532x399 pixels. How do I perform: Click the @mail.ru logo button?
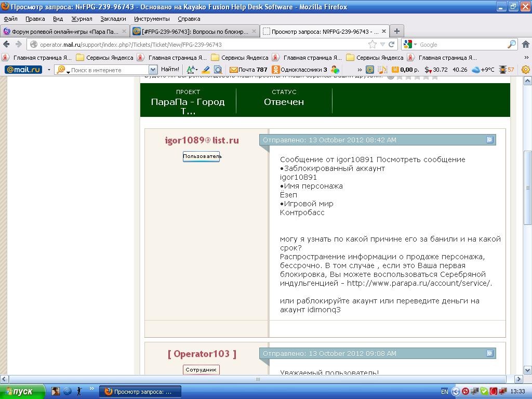point(23,70)
